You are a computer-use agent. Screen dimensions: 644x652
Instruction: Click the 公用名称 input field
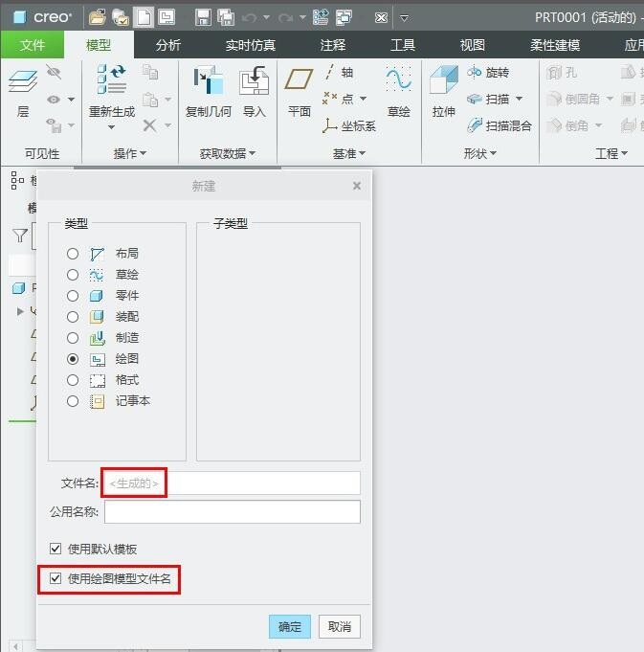click(232, 512)
